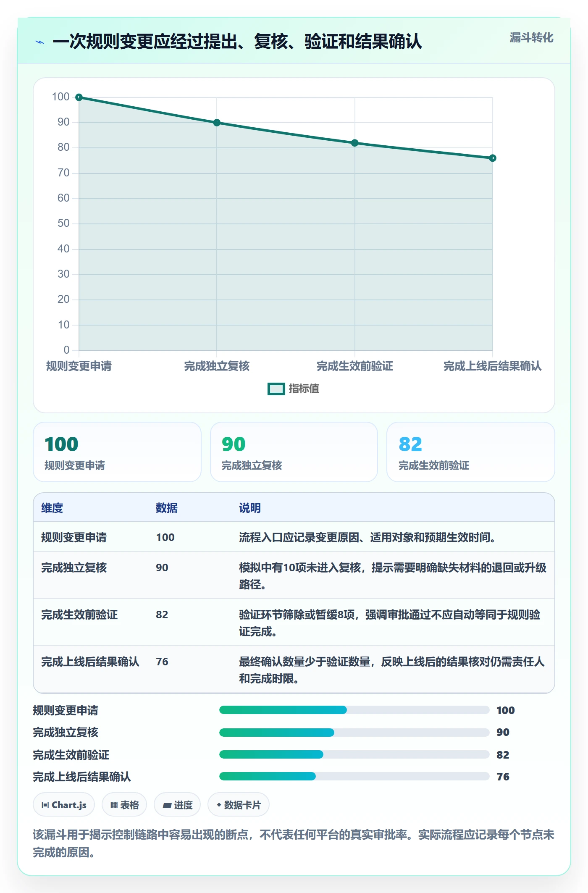Viewport: 588px width, 893px height.
Task: Click the progress value 76
Action: pos(503,777)
